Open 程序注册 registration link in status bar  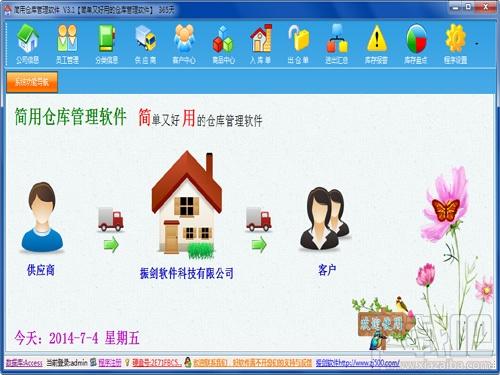110,362
